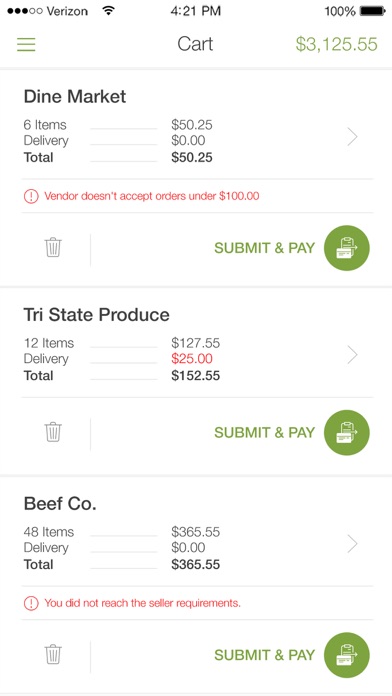Expand Tri State Produce details chevron
The width and height of the screenshot is (392, 696).
tap(352, 355)
